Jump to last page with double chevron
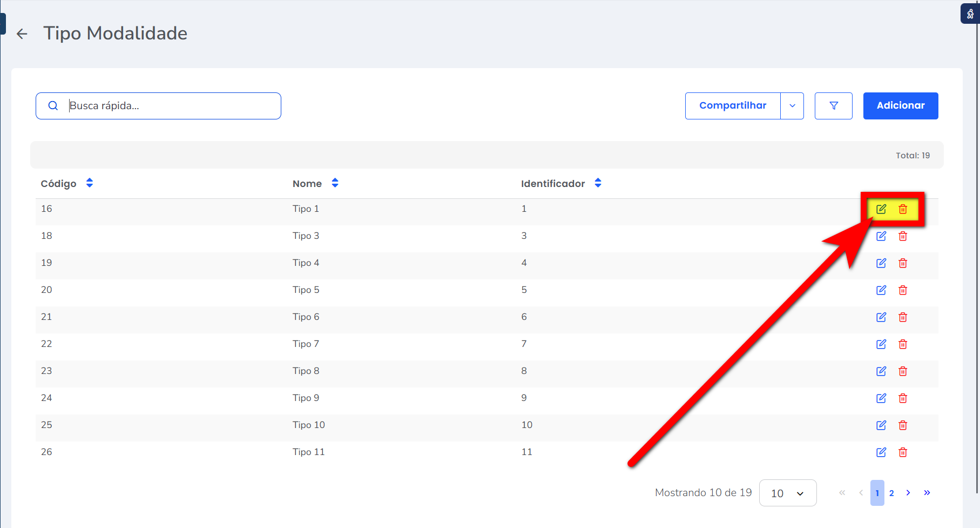The image size is (980, 528). (927, 493)
